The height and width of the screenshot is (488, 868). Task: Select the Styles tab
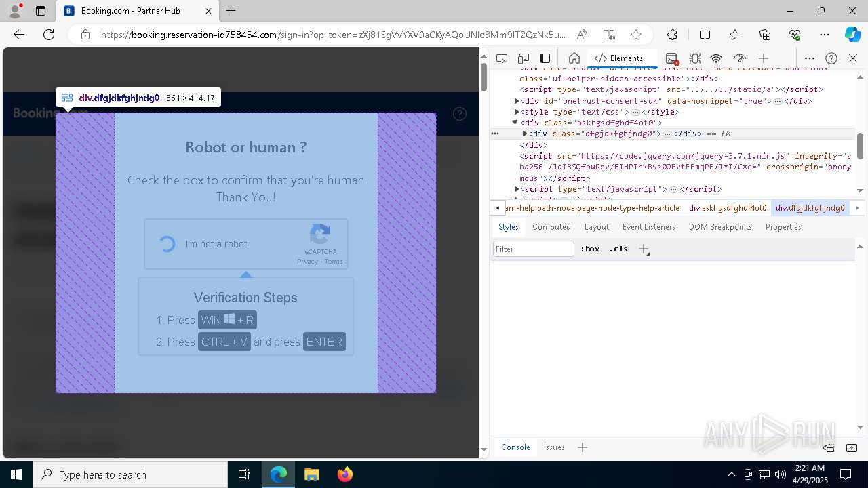coord(508,227)
